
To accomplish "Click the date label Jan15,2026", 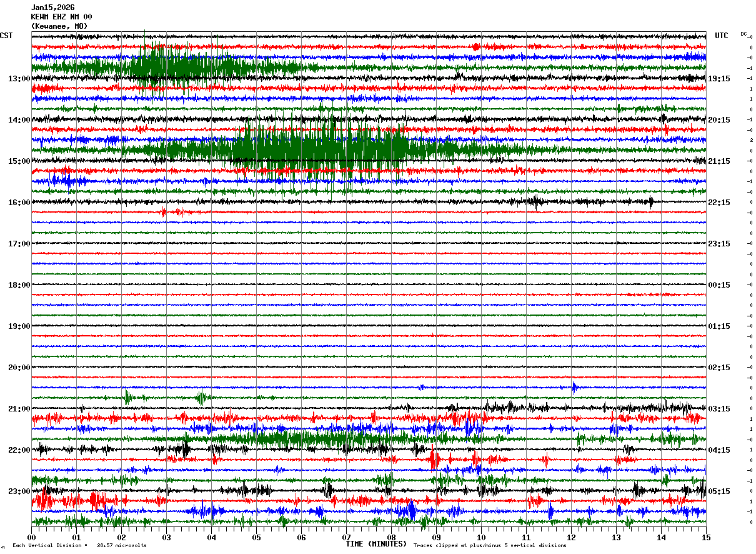I will point(52,8).
